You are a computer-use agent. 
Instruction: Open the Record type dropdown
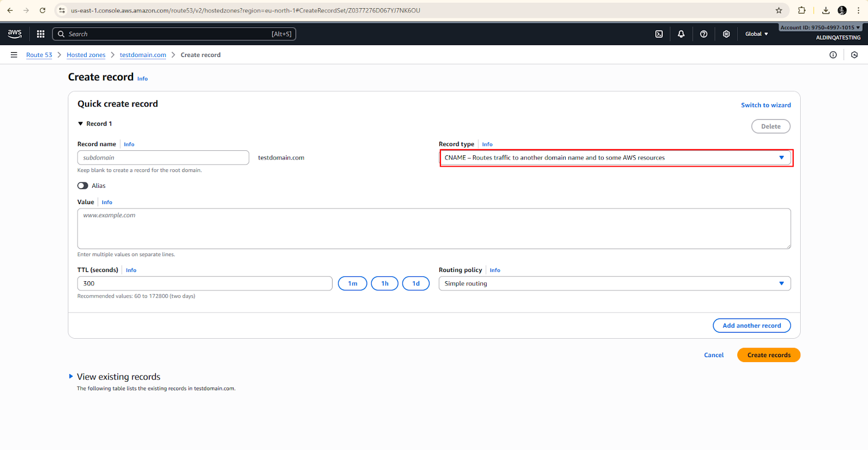[x=615, y=158]
